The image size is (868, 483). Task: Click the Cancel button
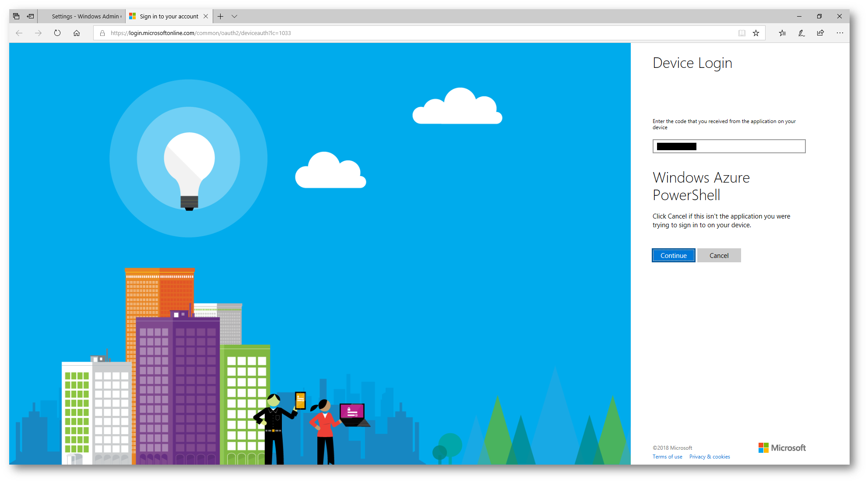719,255
